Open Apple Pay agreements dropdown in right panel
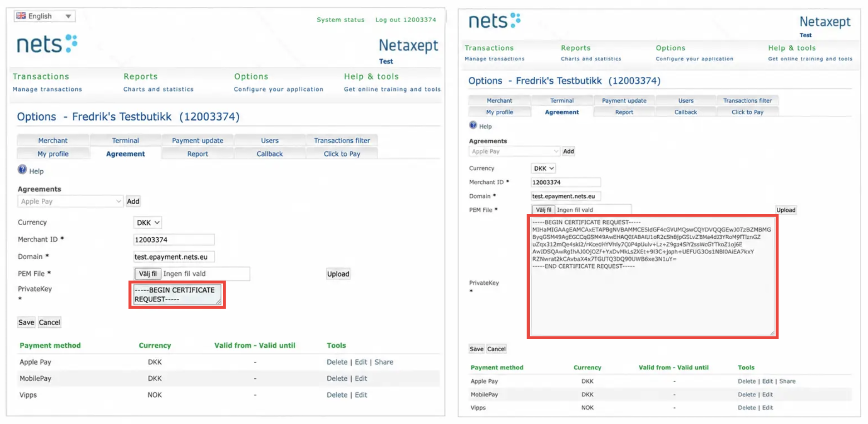 [514, 151]
